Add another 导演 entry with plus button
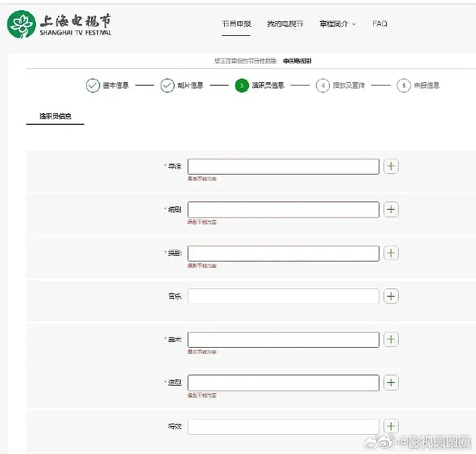Image resolution: width=476 pixels, height=454 pixels. (391, 166)
